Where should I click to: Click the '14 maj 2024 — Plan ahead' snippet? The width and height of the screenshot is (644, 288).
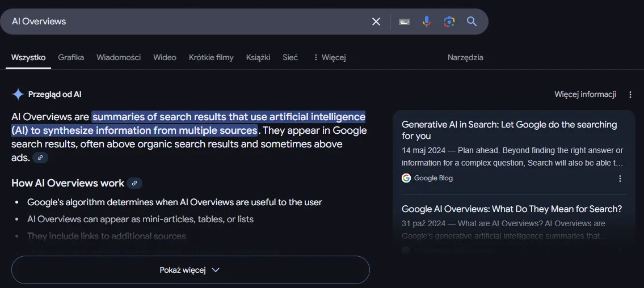click(512, 156)
